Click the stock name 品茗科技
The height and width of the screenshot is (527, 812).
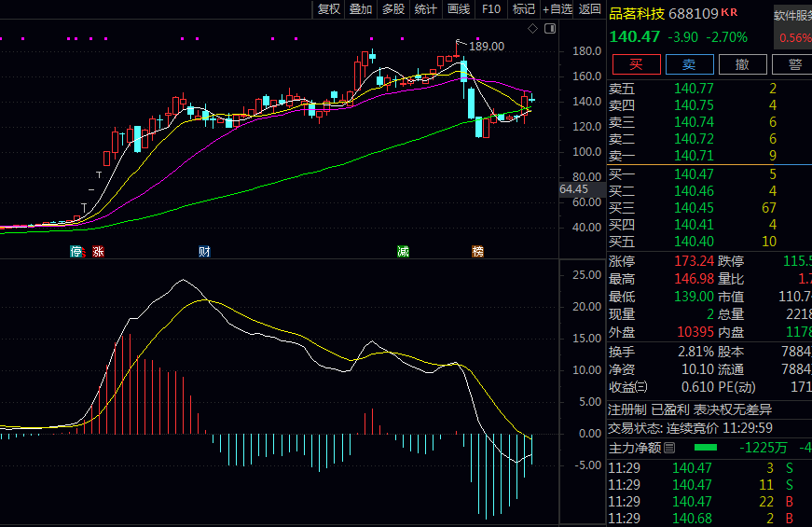(637, 13)
